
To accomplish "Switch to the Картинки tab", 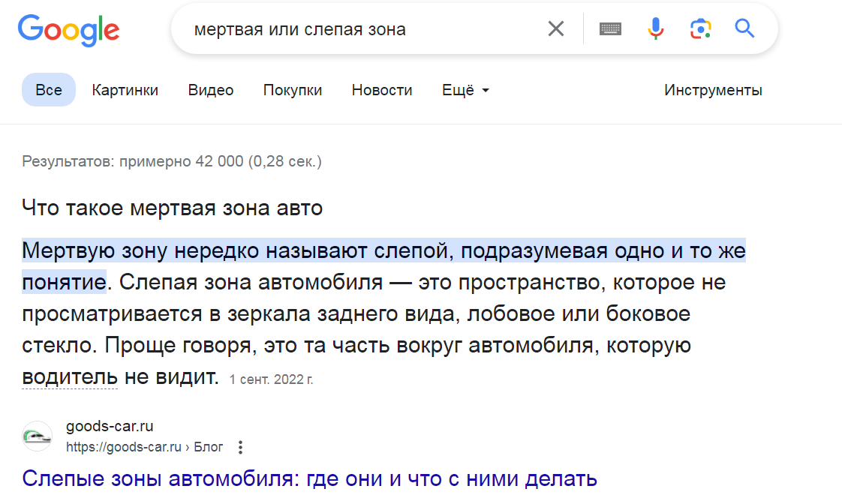I will 125,90.
